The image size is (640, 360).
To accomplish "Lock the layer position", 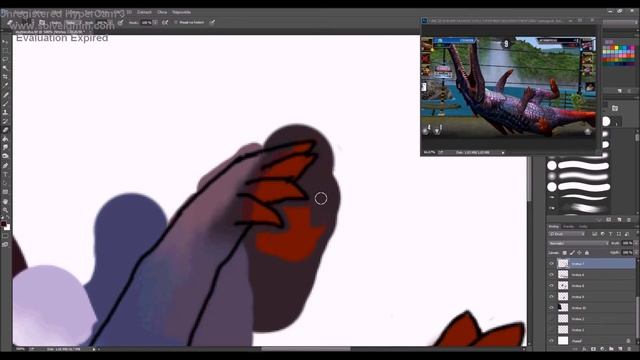I will [579, 253].
